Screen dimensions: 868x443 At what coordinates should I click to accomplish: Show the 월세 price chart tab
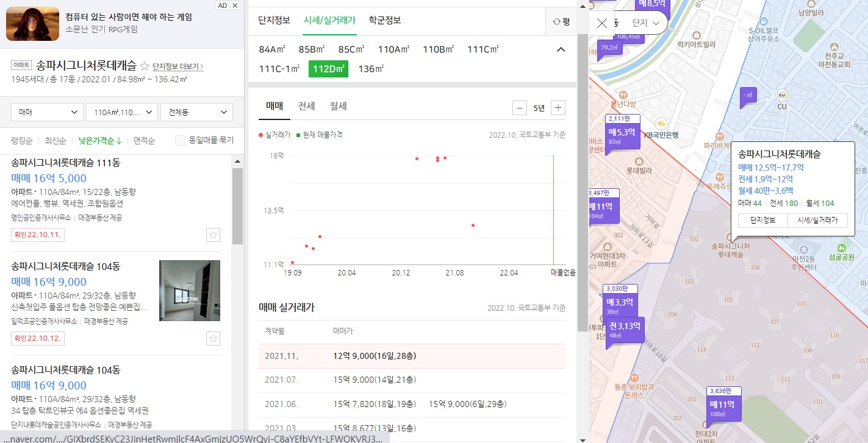339,106
